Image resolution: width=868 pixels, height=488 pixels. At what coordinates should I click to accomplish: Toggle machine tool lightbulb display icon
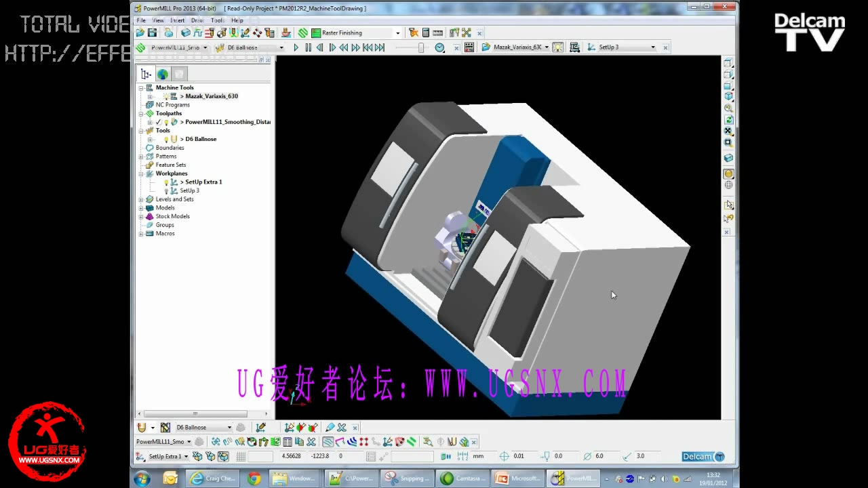(x=557, y=47)
